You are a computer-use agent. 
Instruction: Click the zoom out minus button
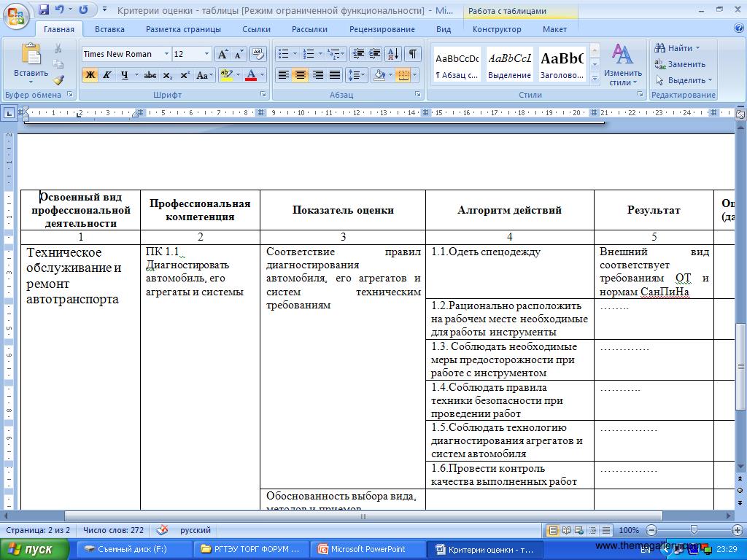click(x=651, y=530)
